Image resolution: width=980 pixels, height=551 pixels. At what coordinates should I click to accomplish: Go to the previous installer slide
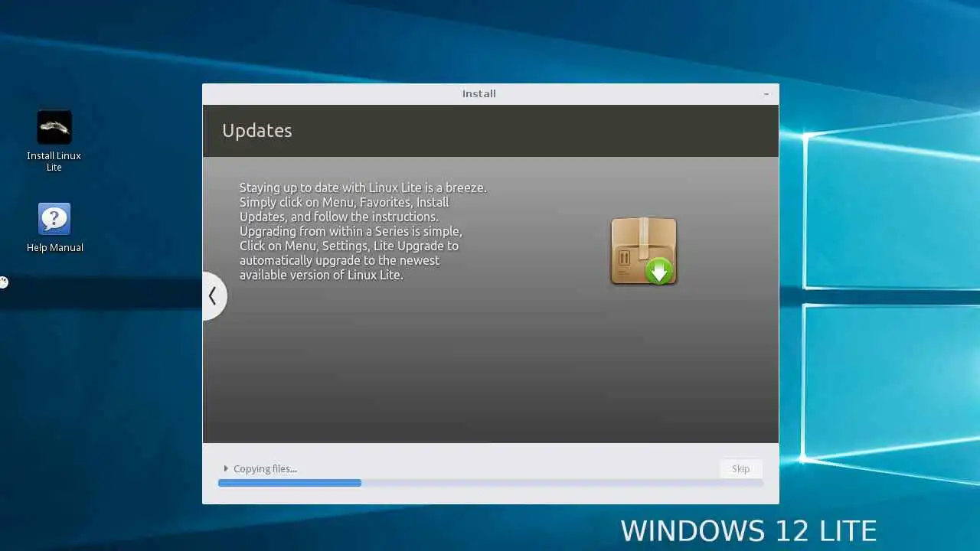(x=213, y=296)
